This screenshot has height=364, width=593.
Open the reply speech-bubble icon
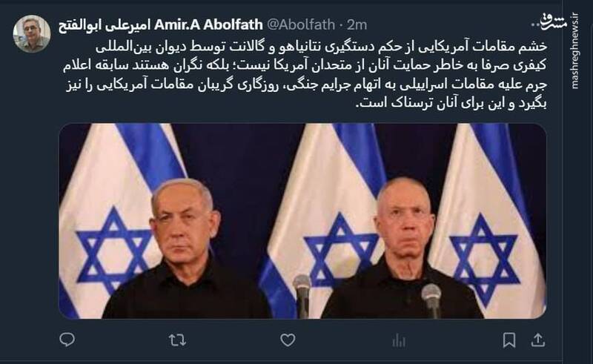click(x=67, y=340)
